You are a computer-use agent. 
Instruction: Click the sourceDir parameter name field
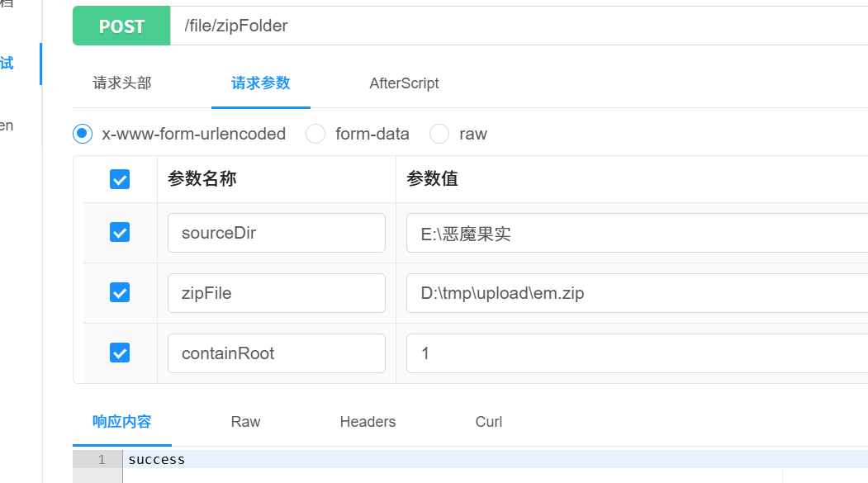click(276, 233)
